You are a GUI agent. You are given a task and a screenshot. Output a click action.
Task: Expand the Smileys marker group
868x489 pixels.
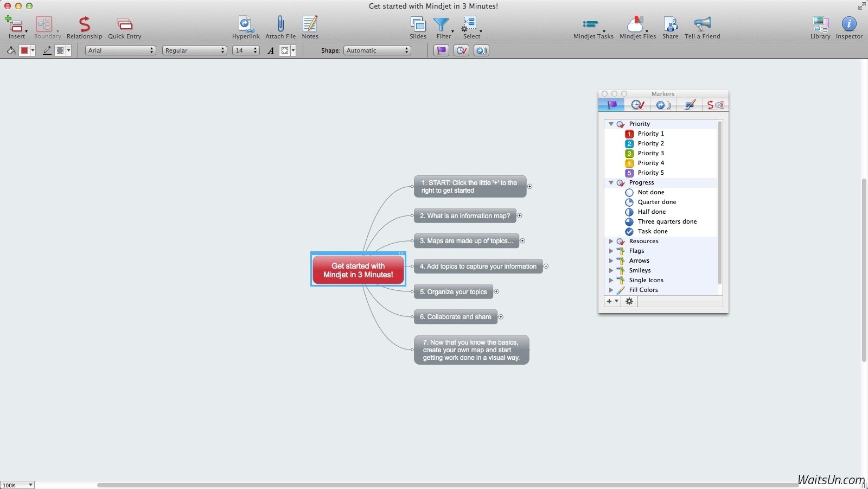(611, 270)
